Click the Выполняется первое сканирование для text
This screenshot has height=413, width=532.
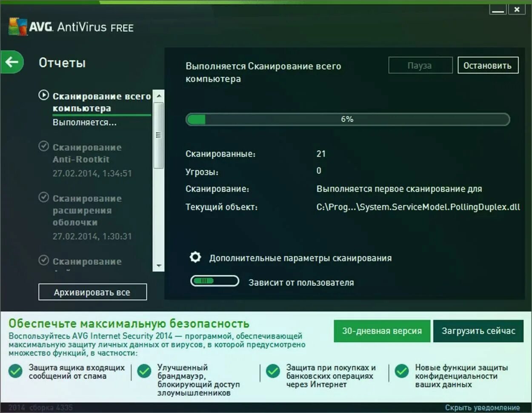399,189
